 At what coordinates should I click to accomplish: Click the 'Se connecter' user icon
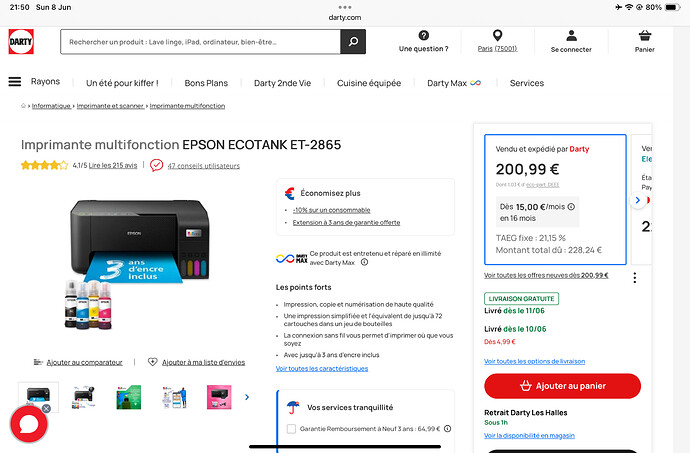(x=571, y=35)
